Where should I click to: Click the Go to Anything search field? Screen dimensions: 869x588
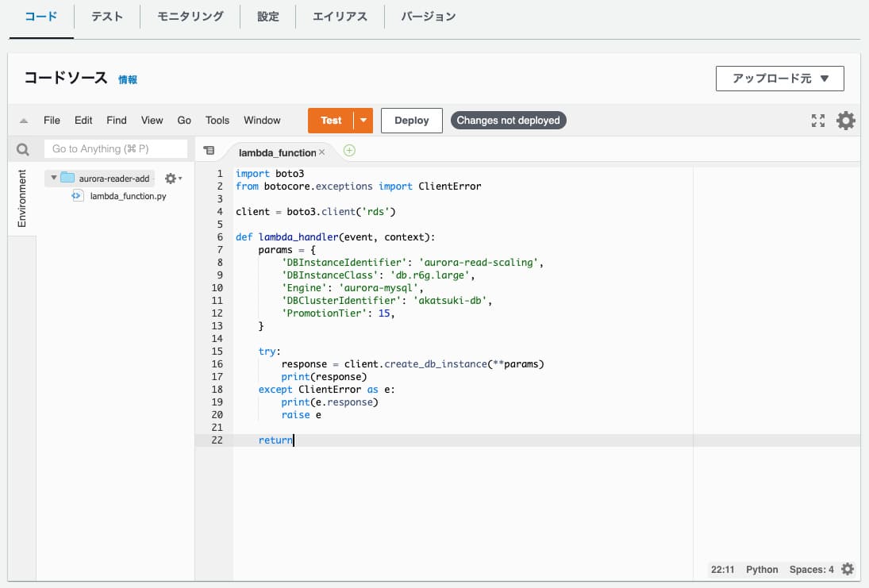click(115, 149)
